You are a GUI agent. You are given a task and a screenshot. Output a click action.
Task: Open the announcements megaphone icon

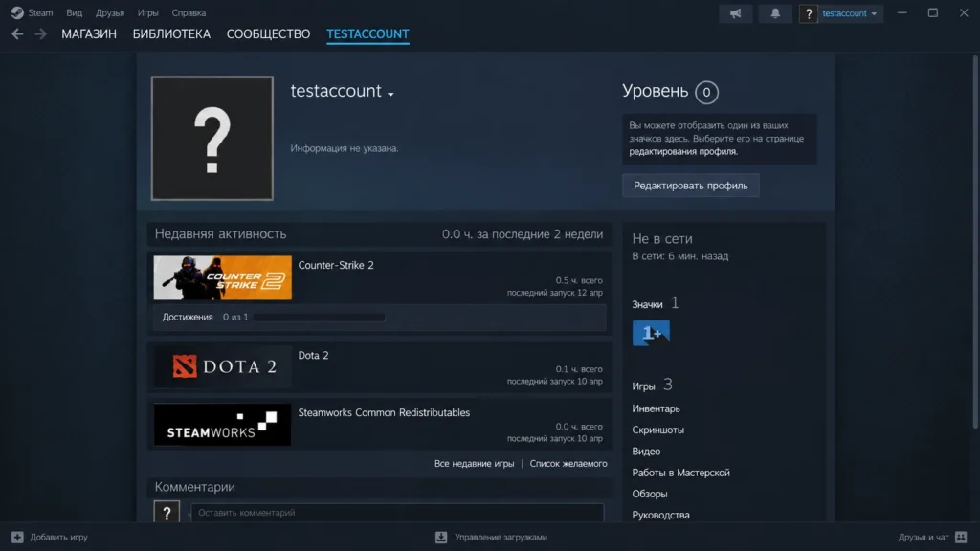point(736,13)
